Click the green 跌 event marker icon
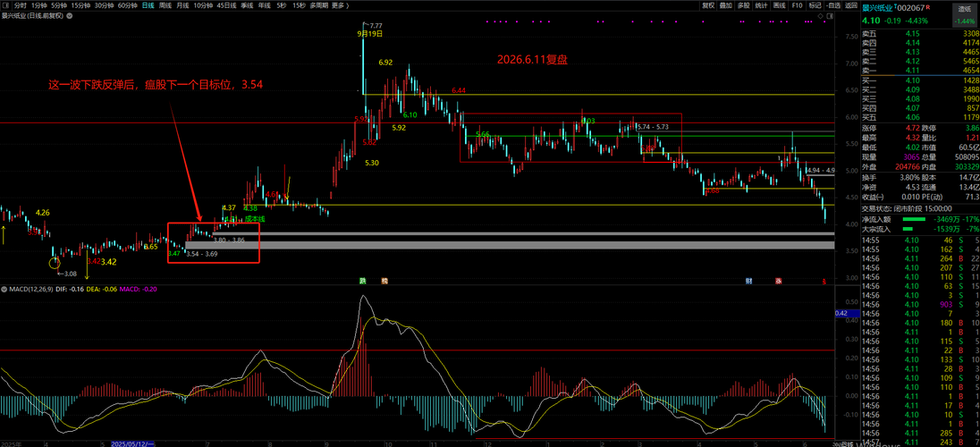 click(x=362, y=282)
